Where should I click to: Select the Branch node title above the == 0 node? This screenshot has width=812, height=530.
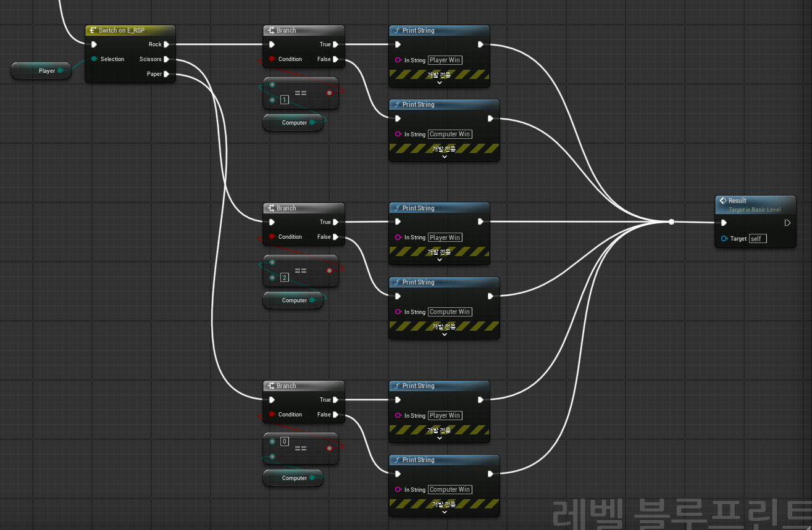click(287, 386)
